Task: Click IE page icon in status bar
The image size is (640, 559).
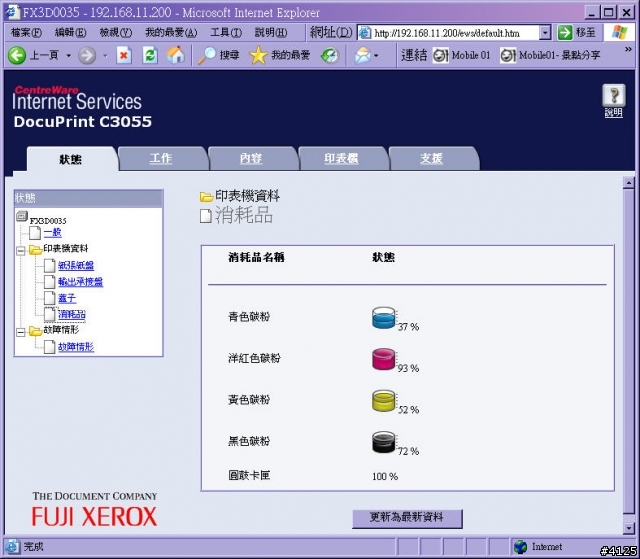Action: (x=12, y=546)
